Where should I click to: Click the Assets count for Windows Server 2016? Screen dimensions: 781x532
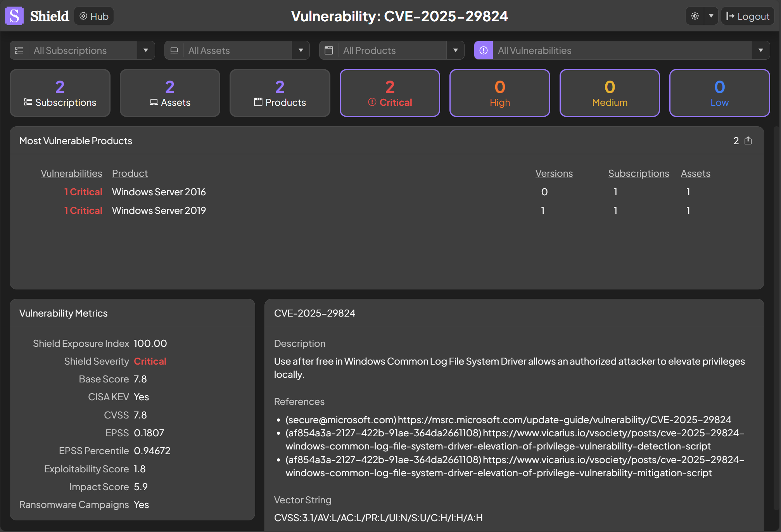(688, 192)
